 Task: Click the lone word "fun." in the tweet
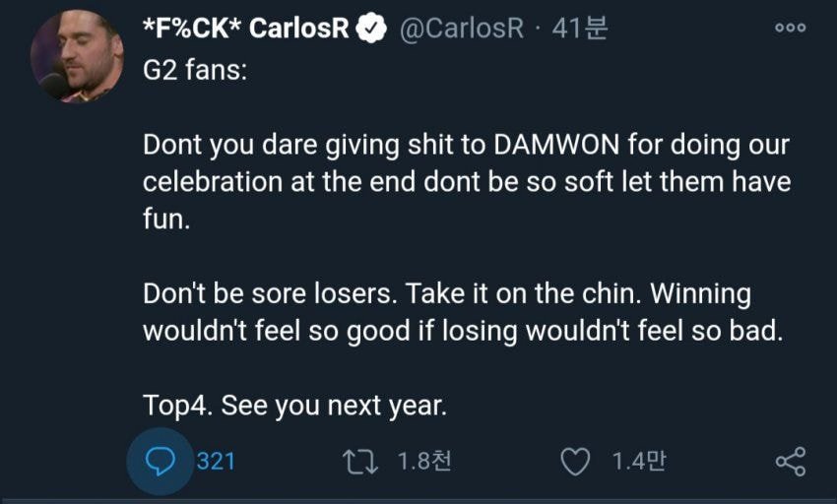click(x=164, y=219)
